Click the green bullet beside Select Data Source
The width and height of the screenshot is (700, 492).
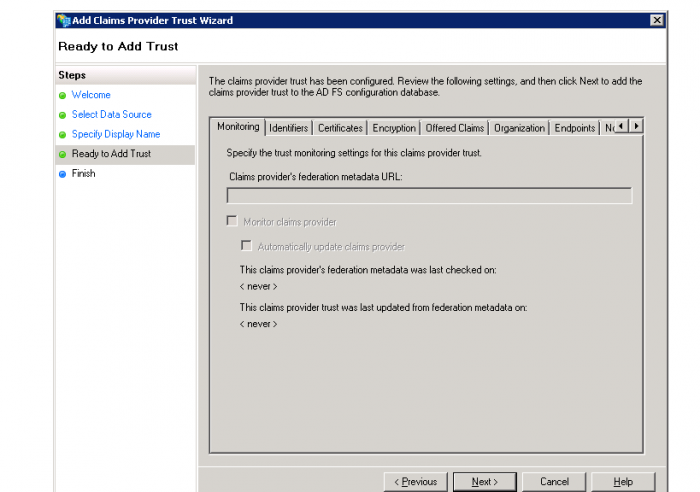(62, 115)
